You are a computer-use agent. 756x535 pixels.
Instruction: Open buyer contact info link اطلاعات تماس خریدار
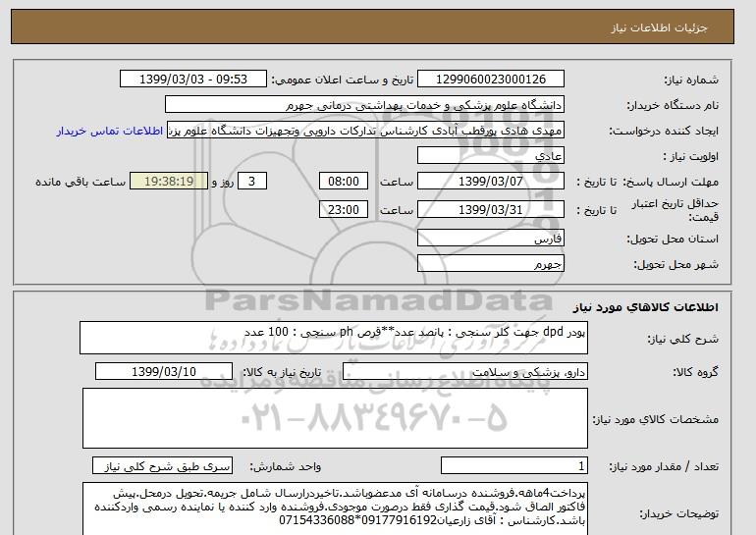[109, 132]
